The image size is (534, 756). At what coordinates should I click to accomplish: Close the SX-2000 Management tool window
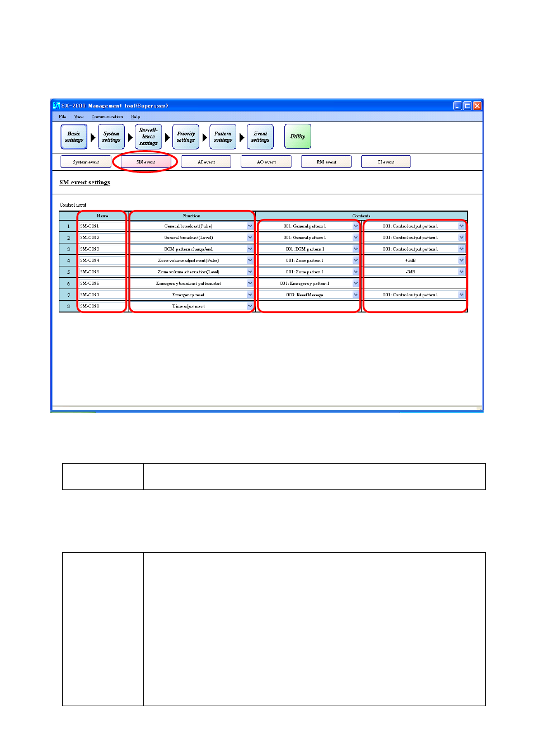click(477, 106)
